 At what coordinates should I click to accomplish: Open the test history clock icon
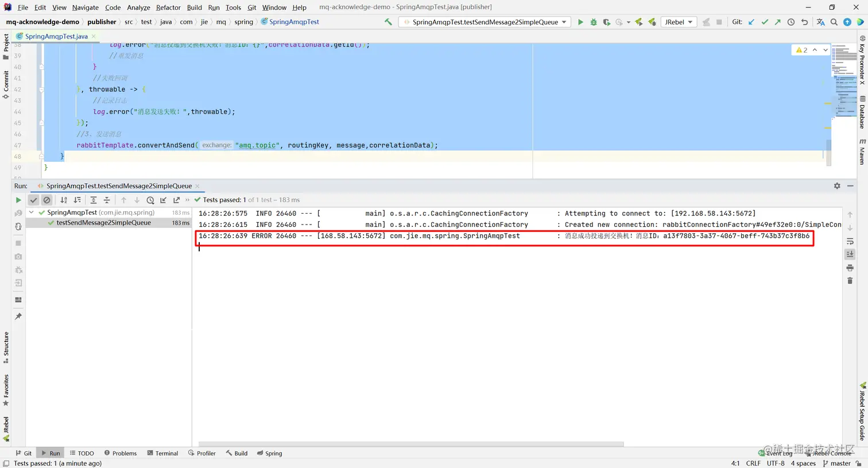[x=150, y=200]
